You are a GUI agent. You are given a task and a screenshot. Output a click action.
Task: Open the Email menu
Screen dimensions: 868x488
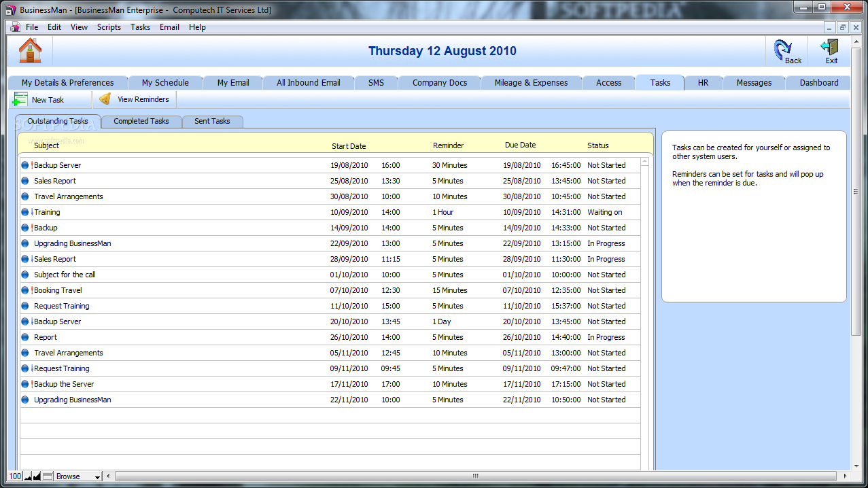169,27
